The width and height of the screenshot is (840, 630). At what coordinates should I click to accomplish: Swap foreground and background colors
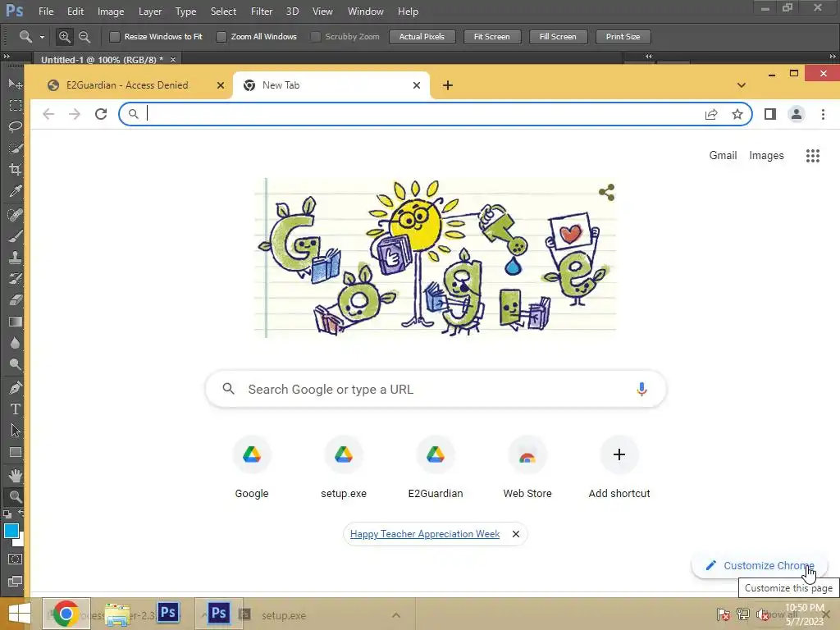21,514
